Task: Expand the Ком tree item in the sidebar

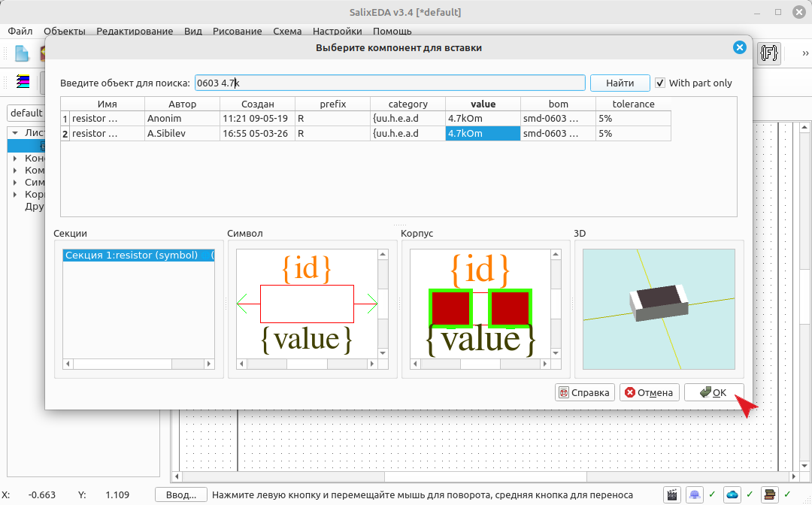Action: pyautogui.click(x=15, y=171)
